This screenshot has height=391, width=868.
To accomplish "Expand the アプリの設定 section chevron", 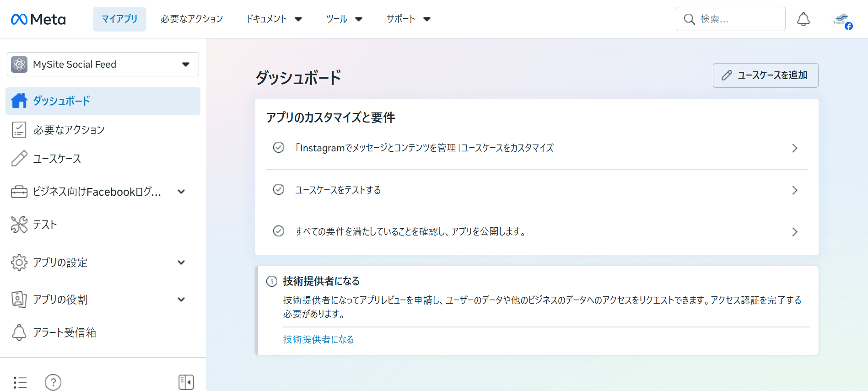I will click(x=181, y=262).
